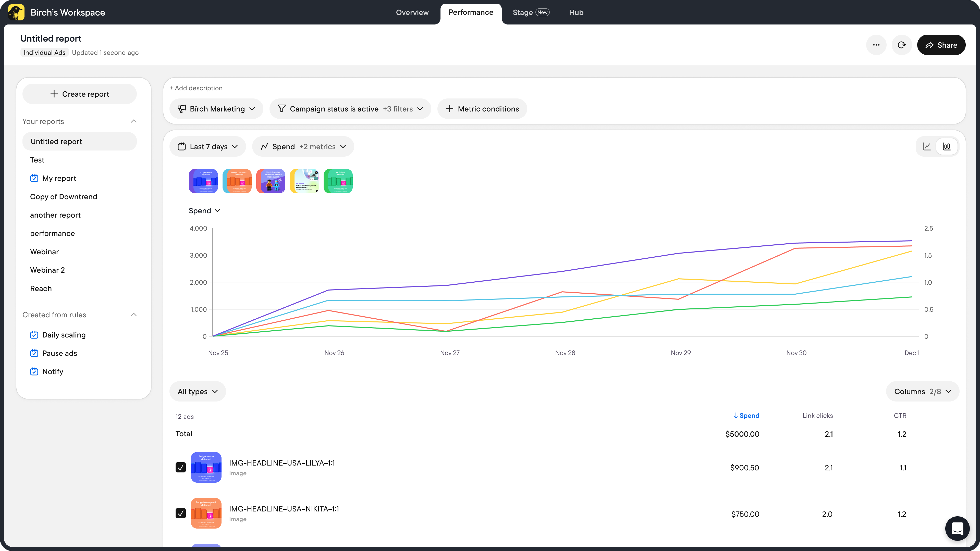
Task: Open the Spend +2 metrics dropdown
Action: tap(303, 146)
